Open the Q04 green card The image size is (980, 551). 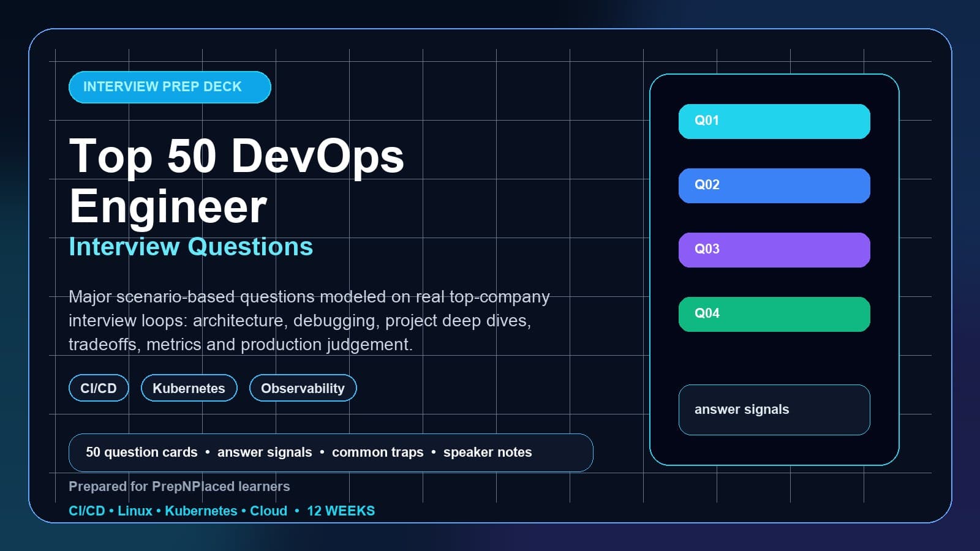774,314
